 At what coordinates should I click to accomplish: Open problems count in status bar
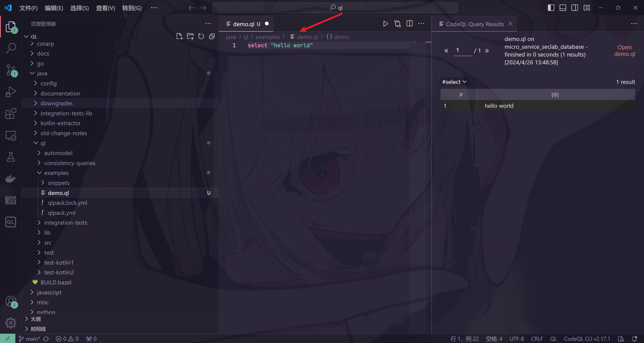[67, 338]
